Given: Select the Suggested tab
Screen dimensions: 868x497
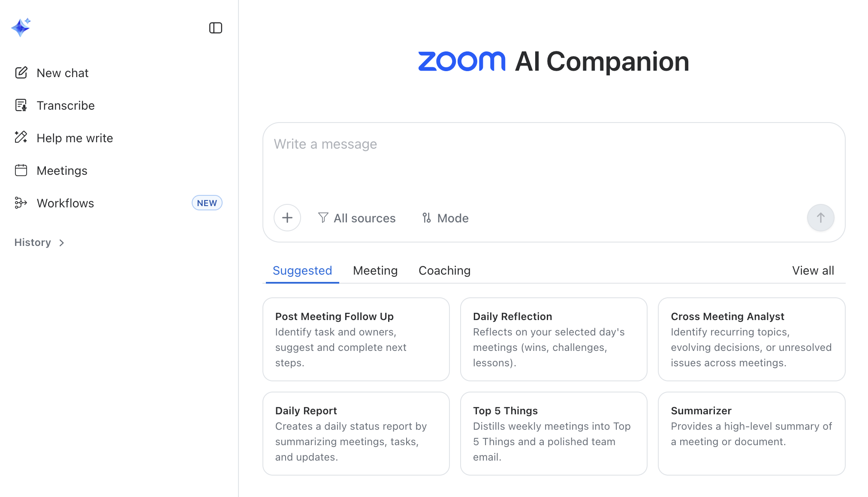Looking at the screenshot, I should click(302, 271).
